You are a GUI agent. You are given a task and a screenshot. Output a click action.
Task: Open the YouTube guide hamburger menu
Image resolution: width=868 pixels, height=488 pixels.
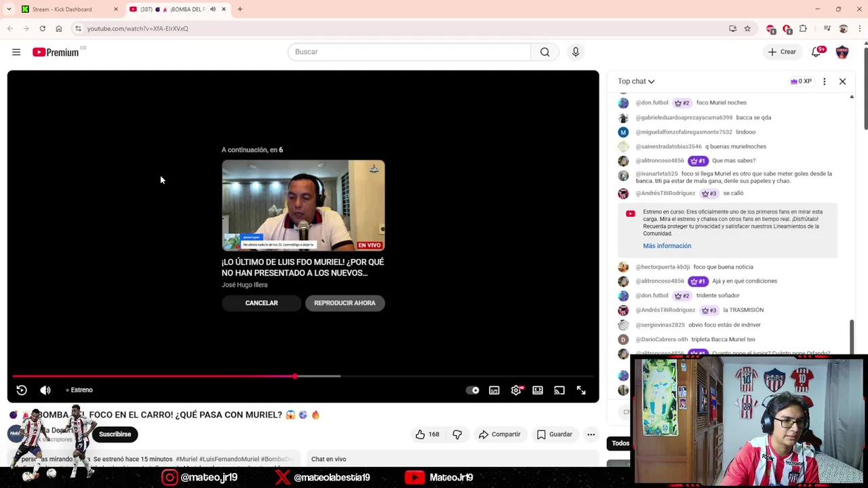(16, 52)
